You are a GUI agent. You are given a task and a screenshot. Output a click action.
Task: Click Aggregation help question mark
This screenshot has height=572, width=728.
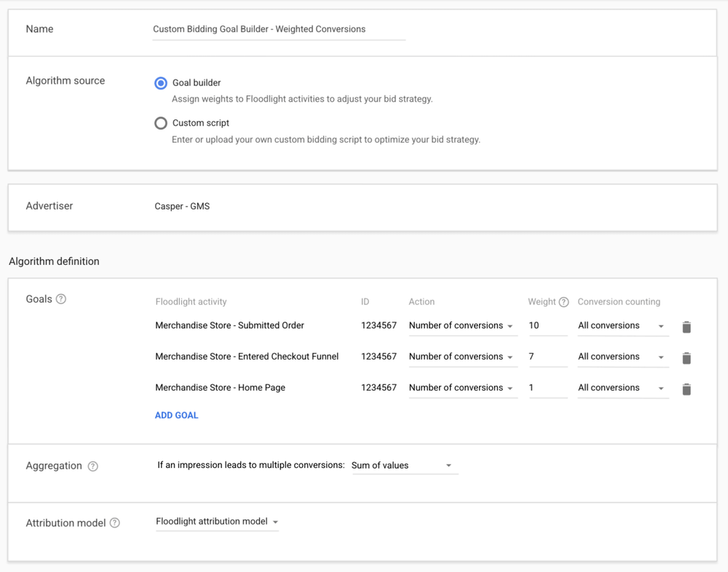[x=92, y=466]
